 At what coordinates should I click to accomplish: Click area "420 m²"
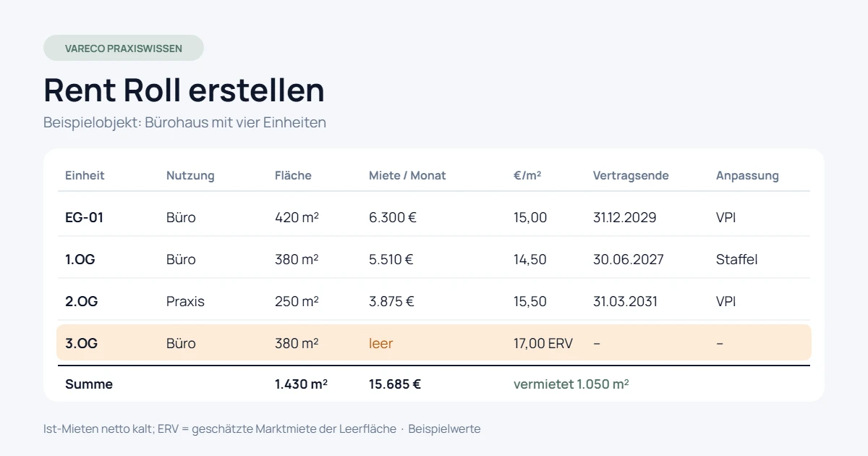297,217
